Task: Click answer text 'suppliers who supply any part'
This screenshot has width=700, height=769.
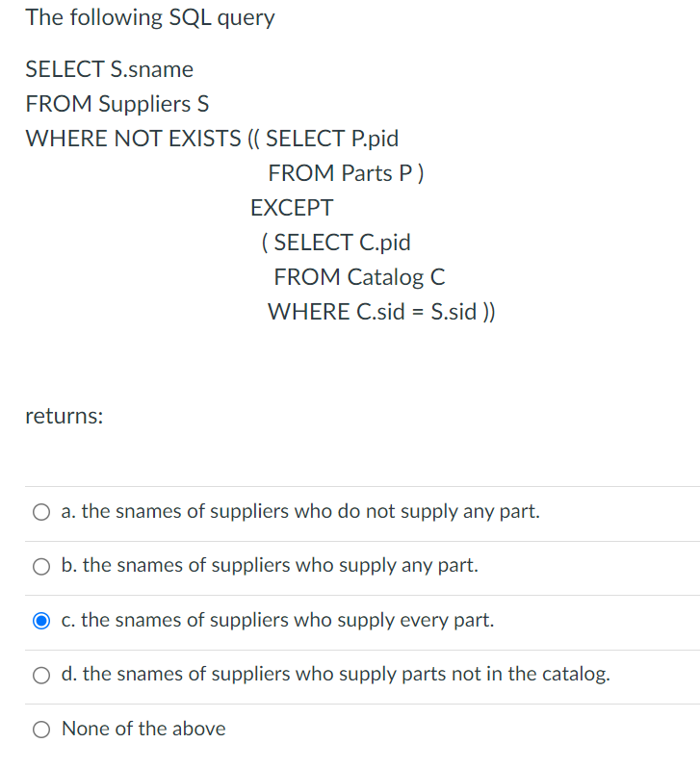Action: (x=315, y=566)
